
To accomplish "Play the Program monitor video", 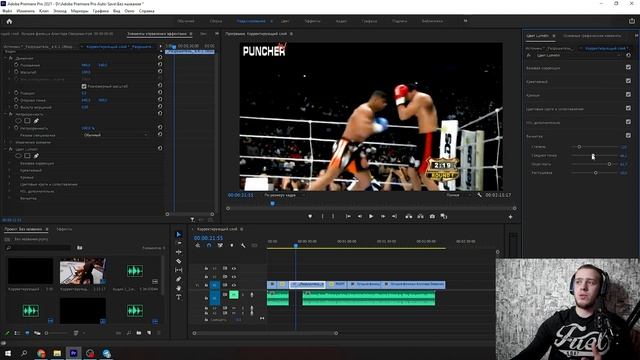I will [371, 216].
